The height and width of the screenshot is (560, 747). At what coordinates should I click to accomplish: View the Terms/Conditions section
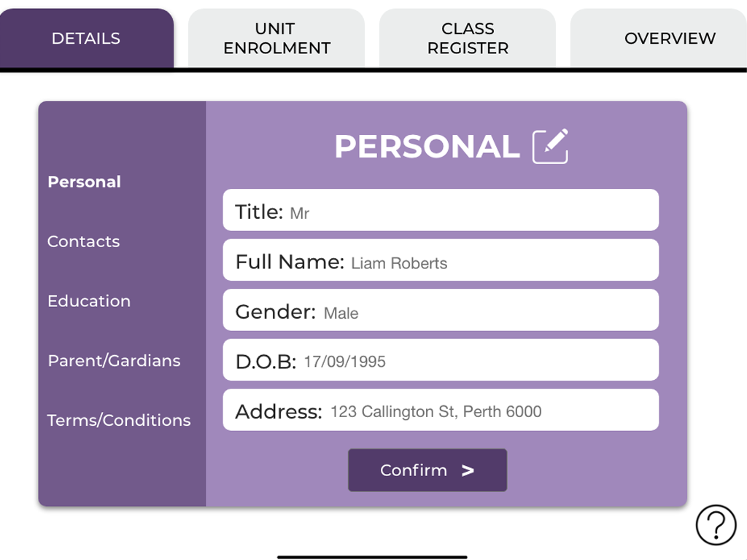[119, 420]
